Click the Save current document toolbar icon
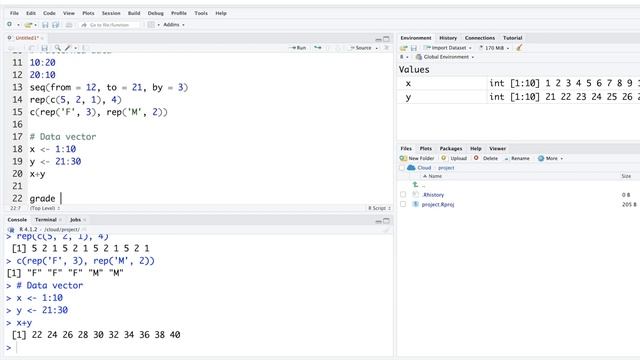Image resolution: width=640 pixels, height=360 pixels. [45, 25]
